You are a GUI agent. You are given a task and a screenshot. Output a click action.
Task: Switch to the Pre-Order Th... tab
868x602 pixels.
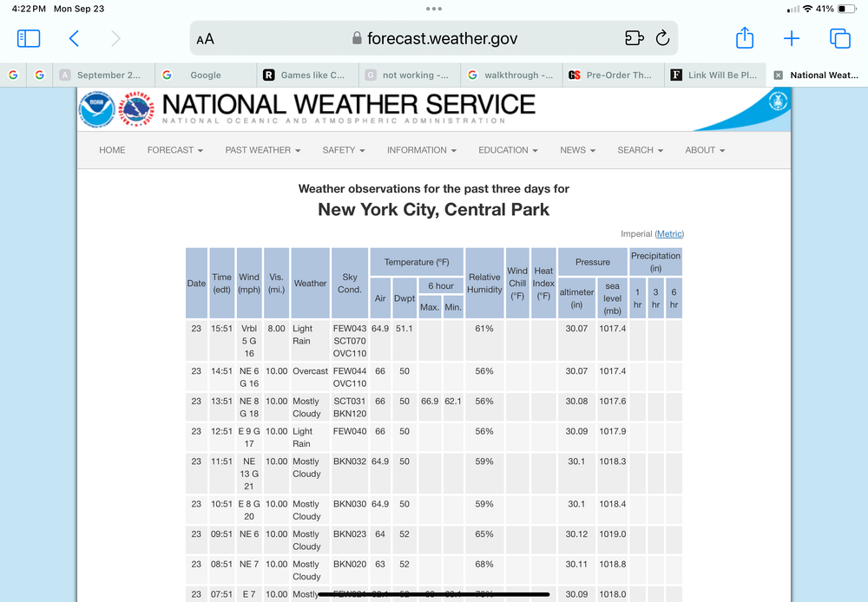coord(613,75)
